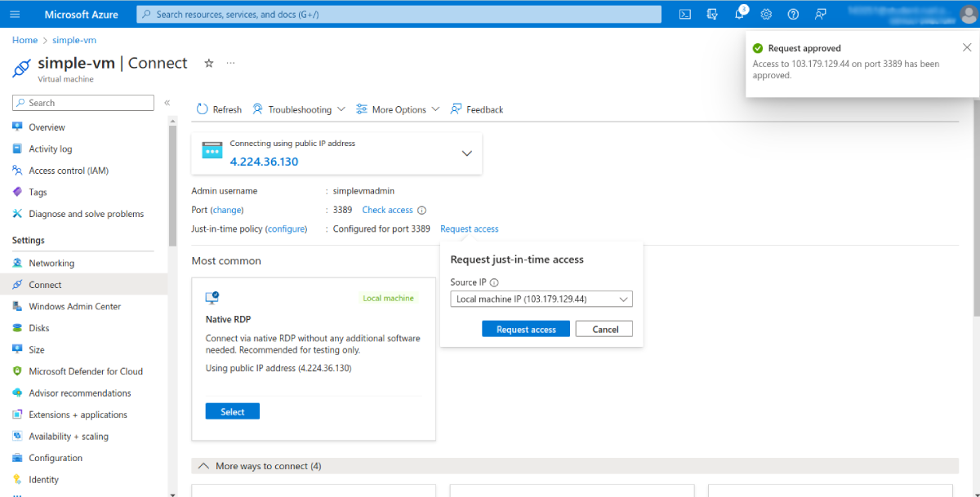
Task: Open Cloud Shell from the top bar
Action: pyautogui.click(x=685, y=14)
